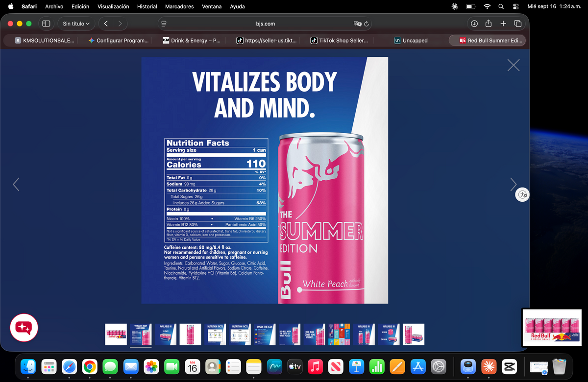Switch to the Configurar Program tab
The width and height of the screenshot is (588, 382).
pos(118,41)
